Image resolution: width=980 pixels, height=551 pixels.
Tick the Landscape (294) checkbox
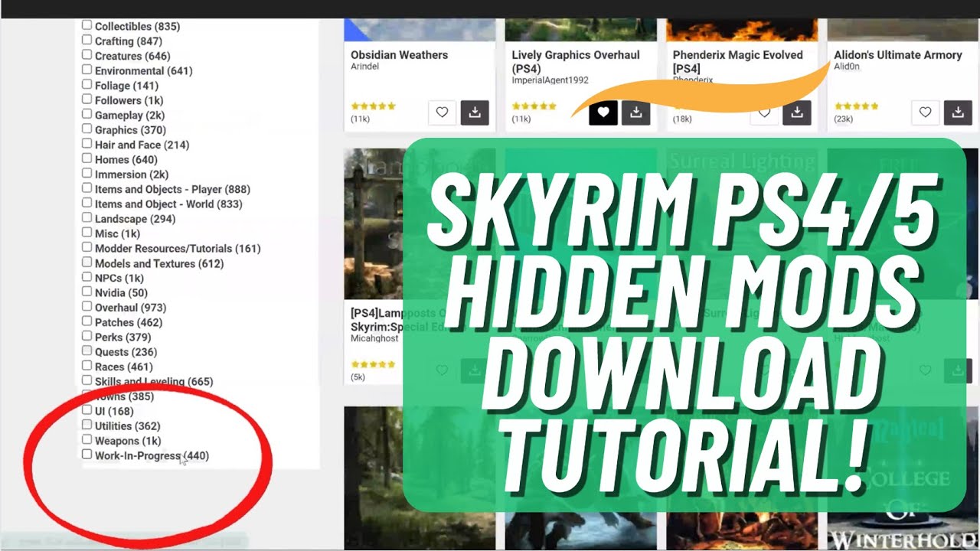(x=87, y=218)
